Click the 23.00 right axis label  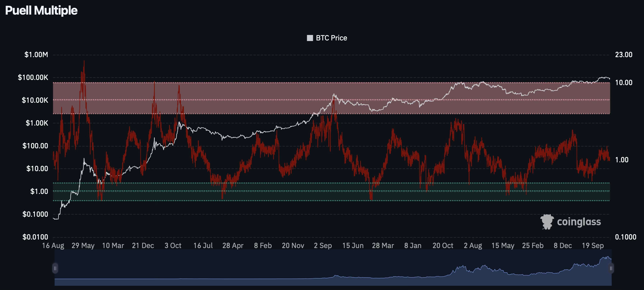click(x=624, y=55)
